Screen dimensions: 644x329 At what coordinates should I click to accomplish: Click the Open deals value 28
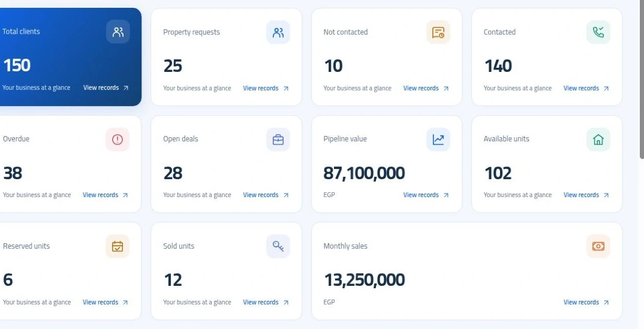click(173, 173)
